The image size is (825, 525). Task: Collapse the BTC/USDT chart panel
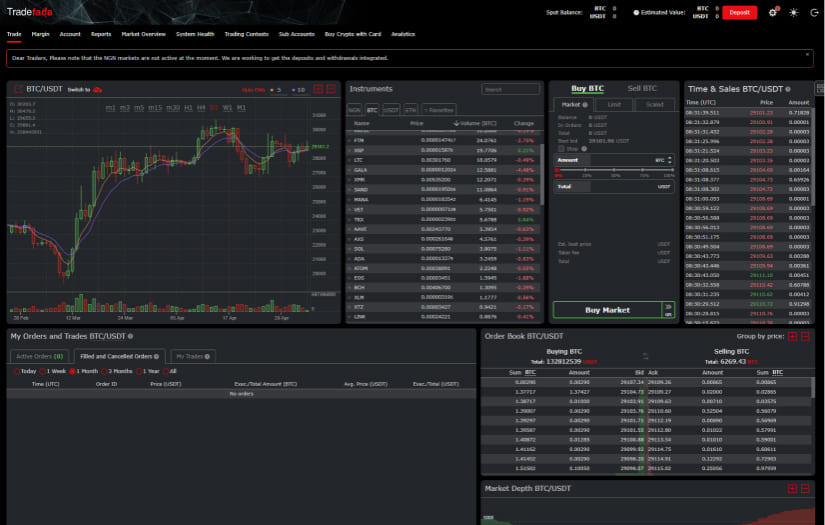331,89
